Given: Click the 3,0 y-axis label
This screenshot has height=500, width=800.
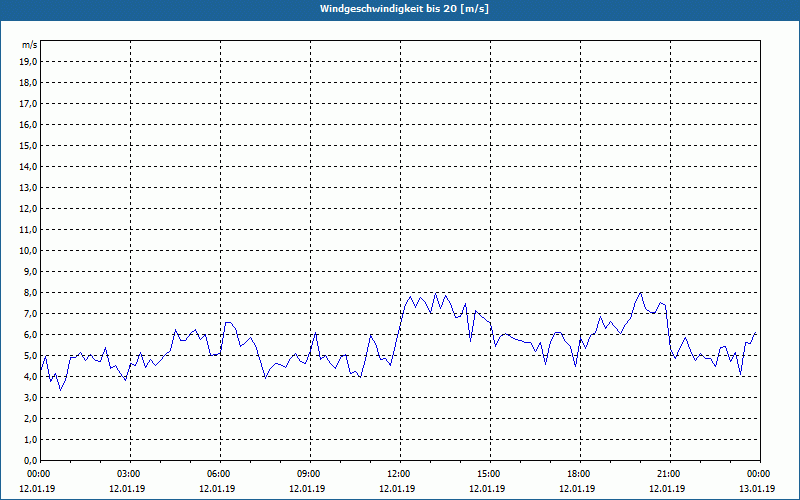Looking at the screenshot, I should tap(30, 397).
